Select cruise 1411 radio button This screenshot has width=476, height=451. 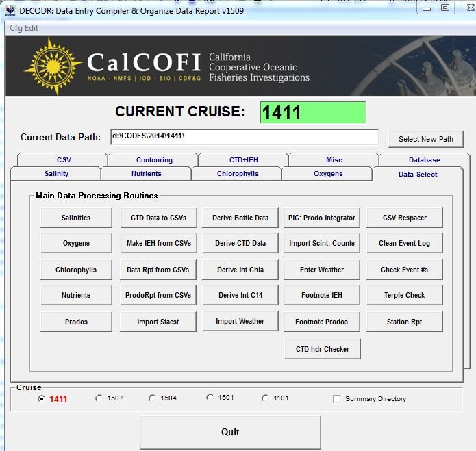point(41,398)
